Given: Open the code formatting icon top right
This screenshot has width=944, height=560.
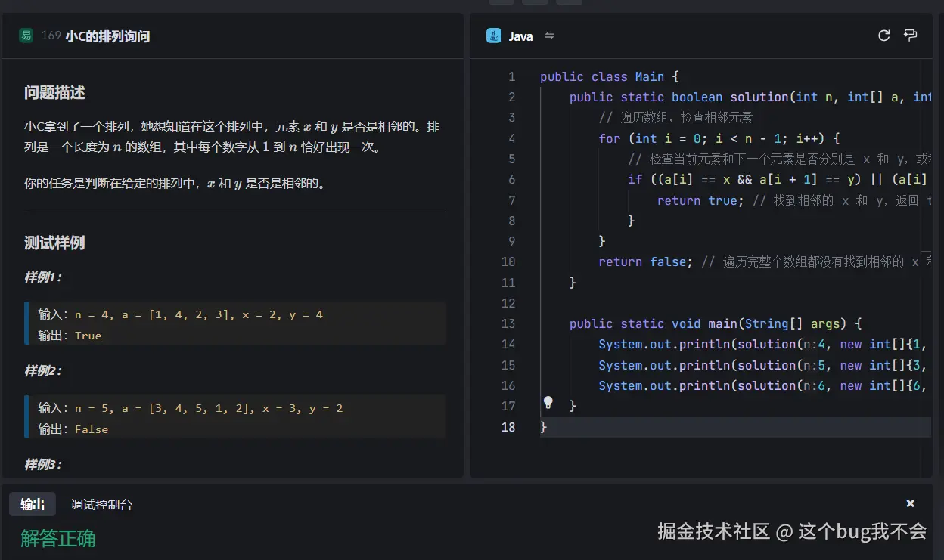Looking at the screenshot, I should click(x=910, y=36).
